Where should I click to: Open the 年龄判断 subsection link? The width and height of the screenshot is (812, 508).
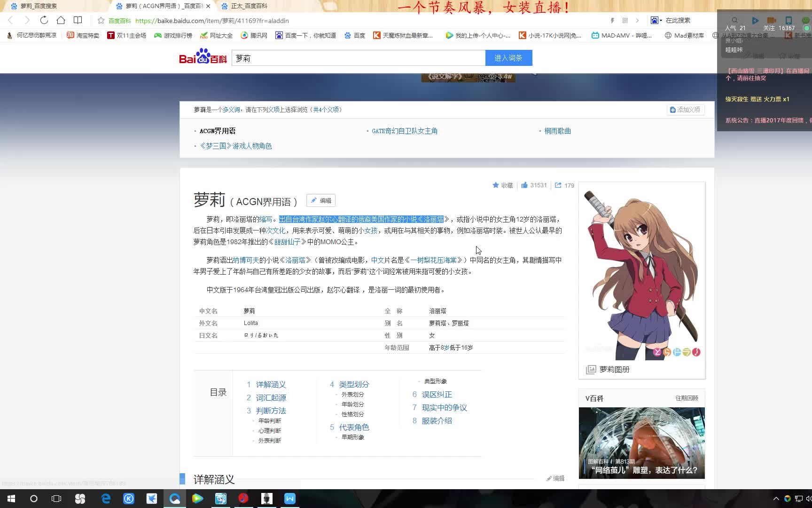270,421
